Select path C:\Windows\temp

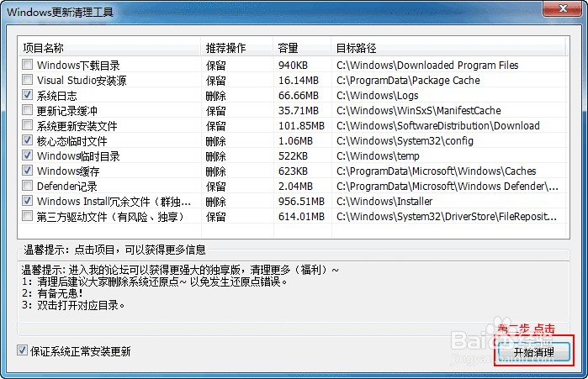pos(378,155)
